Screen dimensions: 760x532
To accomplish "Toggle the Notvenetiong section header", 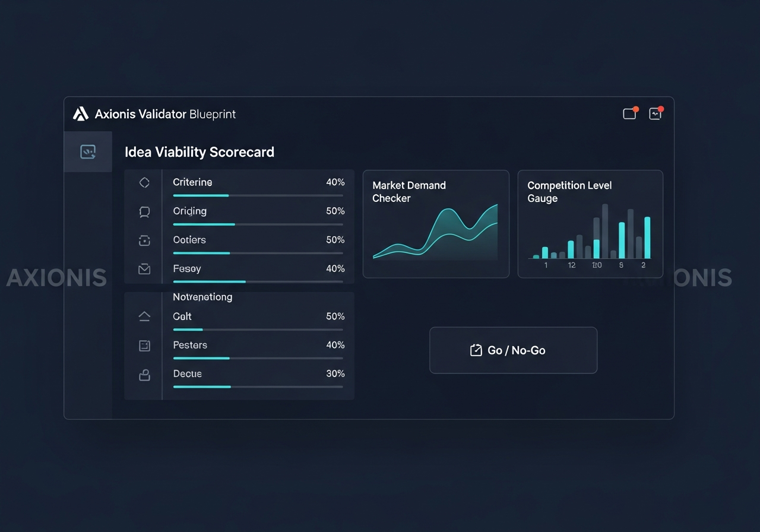I will [202, 297].
